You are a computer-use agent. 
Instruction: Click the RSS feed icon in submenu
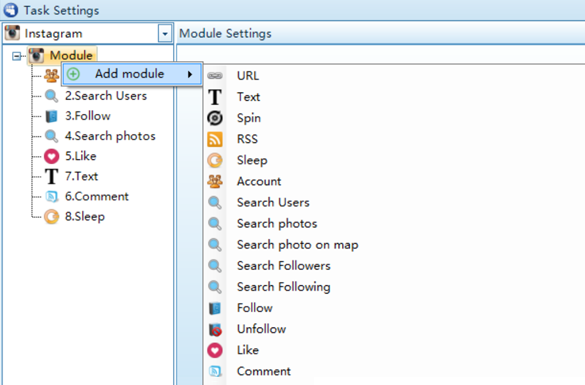215,139
